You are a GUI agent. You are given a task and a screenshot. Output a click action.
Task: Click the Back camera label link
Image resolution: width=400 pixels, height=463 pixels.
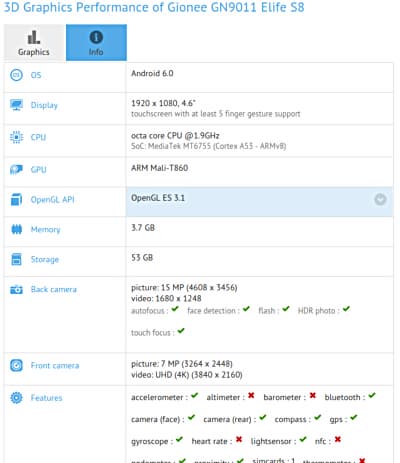tap(54, 289)
